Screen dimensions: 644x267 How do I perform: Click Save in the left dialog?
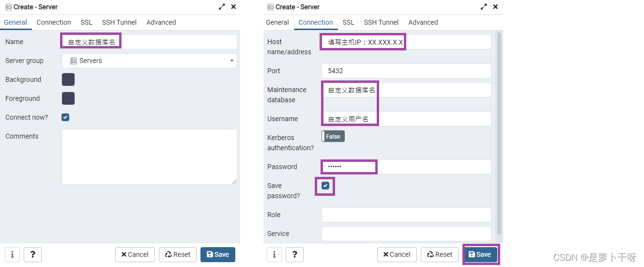click(x=218, y=254)
